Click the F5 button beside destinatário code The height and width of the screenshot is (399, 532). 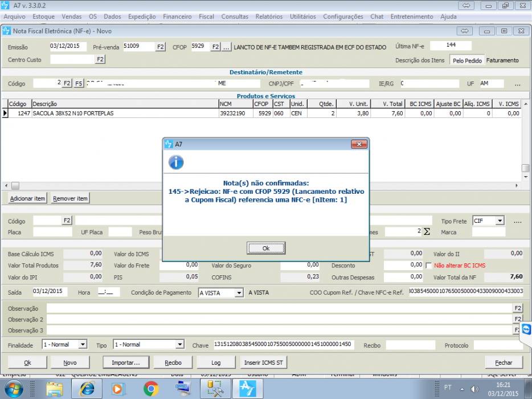pyautogui.click(x=79, y=83)
